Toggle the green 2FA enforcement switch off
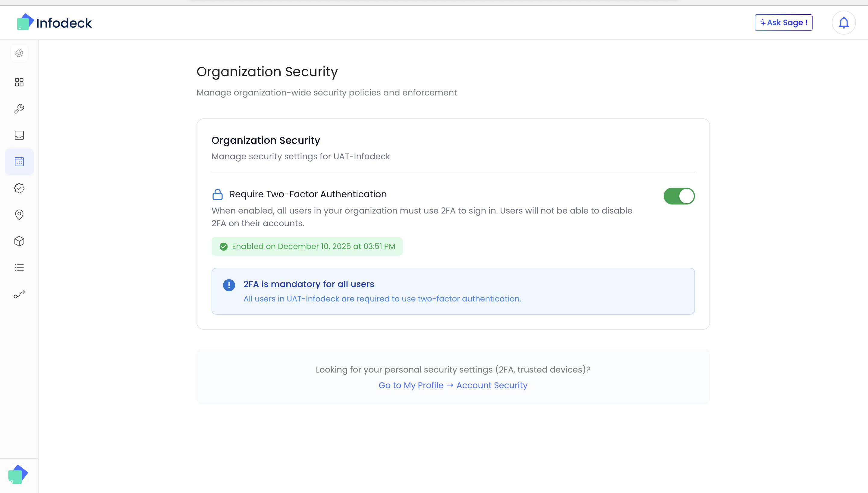Image resolution: width=868 pixels, height=493 pixels. click(x=679, y=196)
